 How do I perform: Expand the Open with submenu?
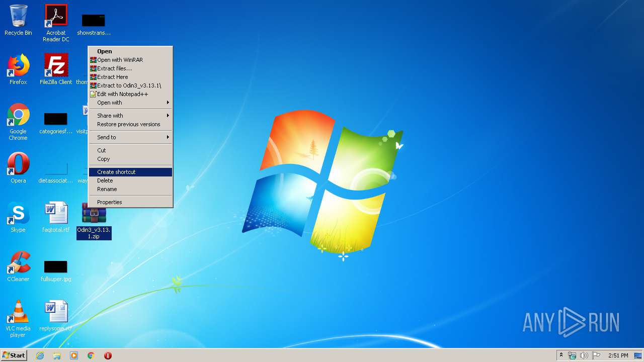(x=130, y=103)
